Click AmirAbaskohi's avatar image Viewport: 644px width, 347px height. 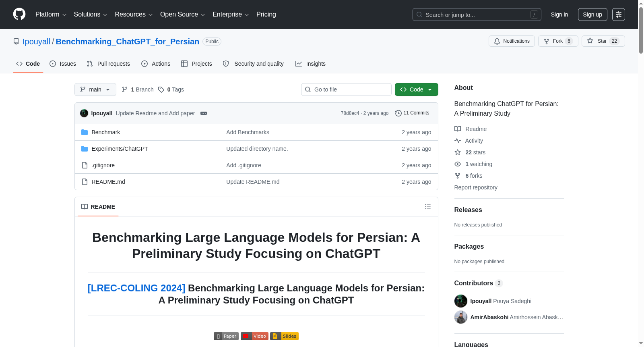pyautogui.click(x=461, y=317)
